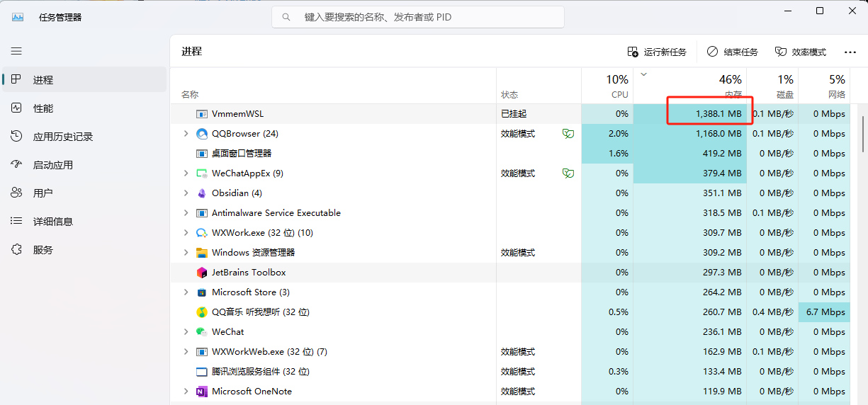Click the Obsidian app icon in list
This screenshot has width=868, height=405.
pyautogui.click(x=202, y=193)
